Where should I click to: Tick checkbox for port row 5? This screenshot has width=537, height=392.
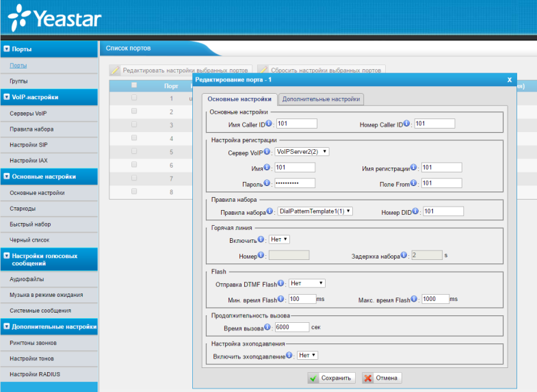tap(134, 151)
